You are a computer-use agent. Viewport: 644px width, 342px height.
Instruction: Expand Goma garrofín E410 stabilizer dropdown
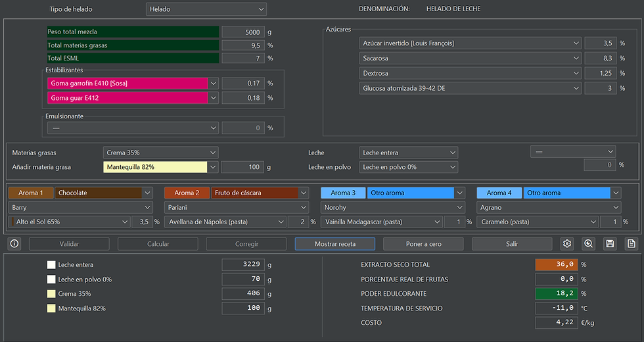(133, 83)
